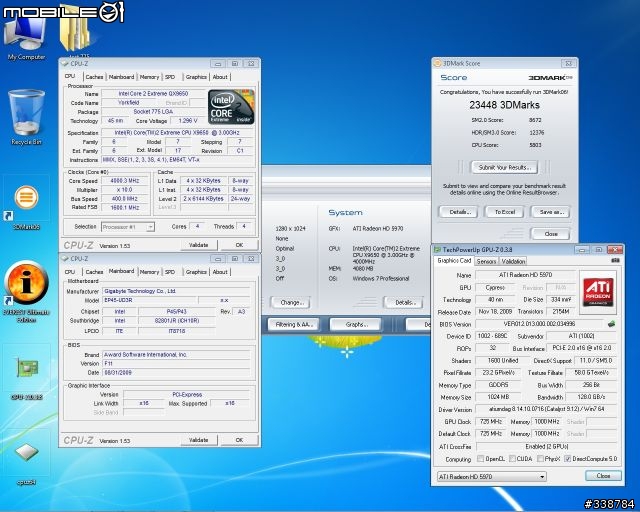640x512 pixels.
Task: Click the BIOS save chip icon in GPU-Z
Action: 611,324
